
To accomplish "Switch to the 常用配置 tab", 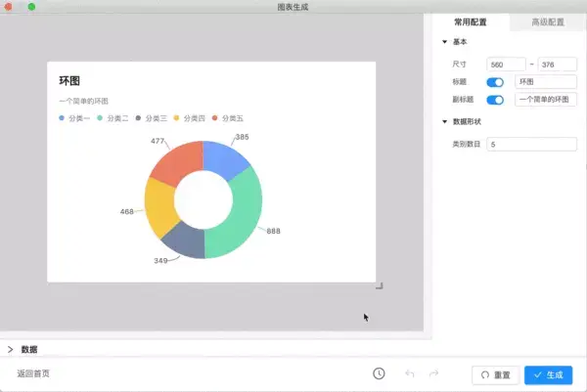I will 471,22.
